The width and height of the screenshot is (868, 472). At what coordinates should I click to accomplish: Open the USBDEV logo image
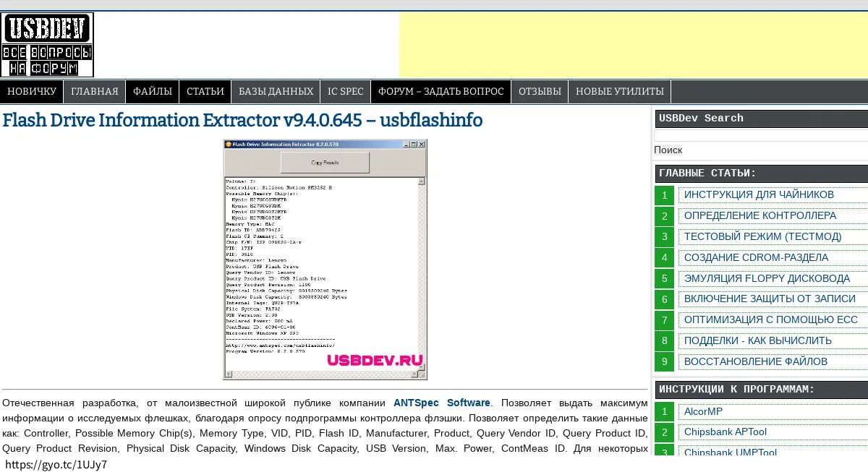coord(48,43)
